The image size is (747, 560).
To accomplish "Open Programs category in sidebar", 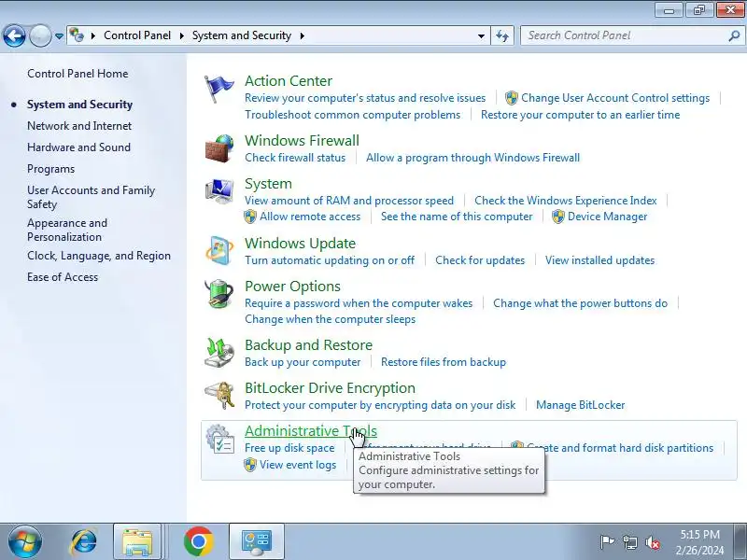I will click(50, 169).
